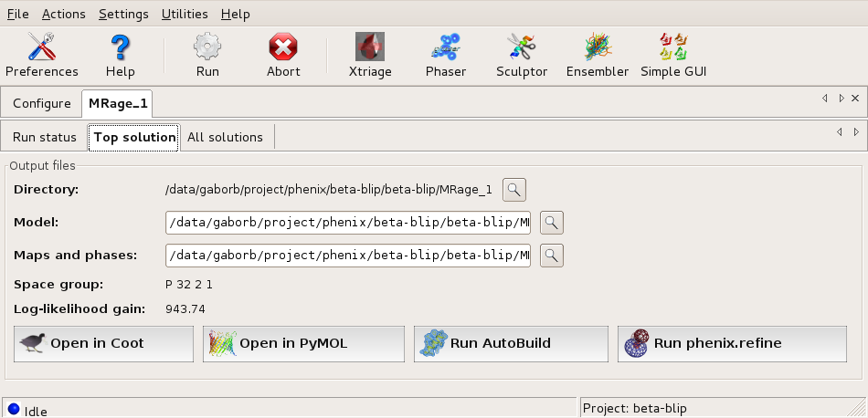Click the Run AutoBuild button
The image size is (868, 418).
tap(510, 344)
